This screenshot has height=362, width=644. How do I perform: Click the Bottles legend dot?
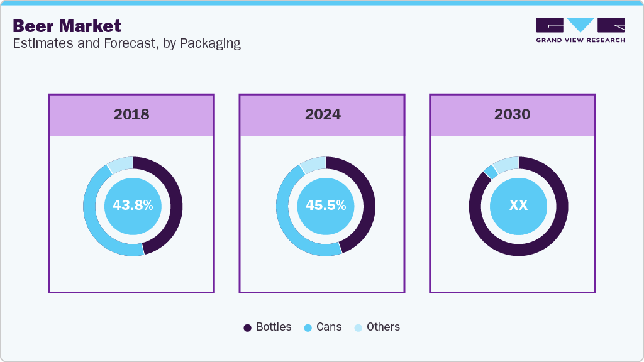tap(247, 327)
